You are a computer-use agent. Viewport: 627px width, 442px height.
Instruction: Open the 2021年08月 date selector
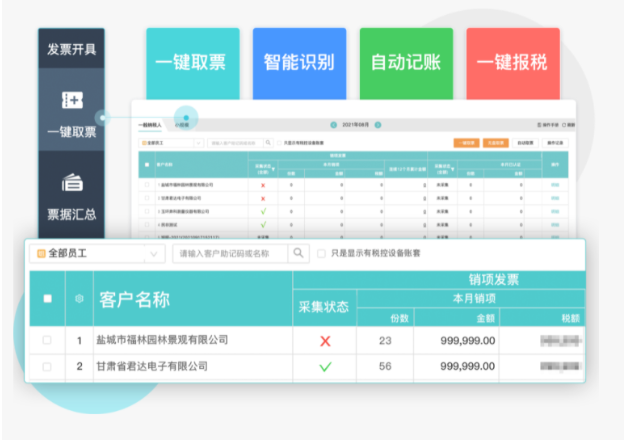tap(356, 124)
